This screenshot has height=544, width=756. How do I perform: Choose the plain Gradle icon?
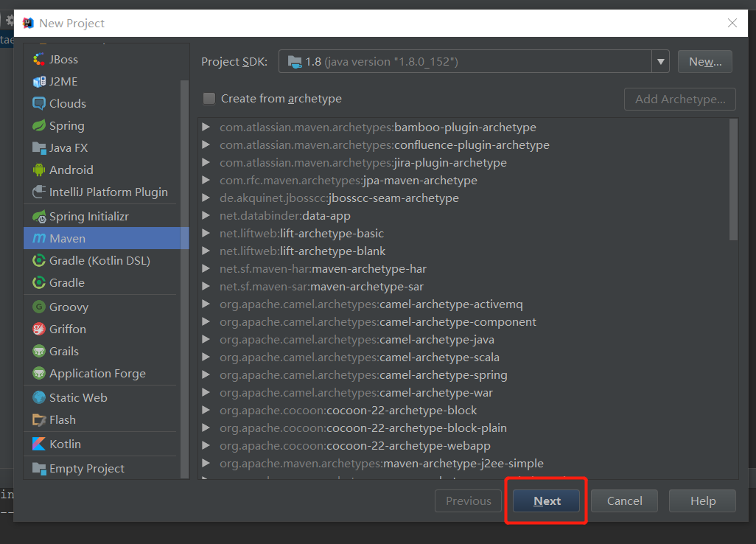coord(38,282)
